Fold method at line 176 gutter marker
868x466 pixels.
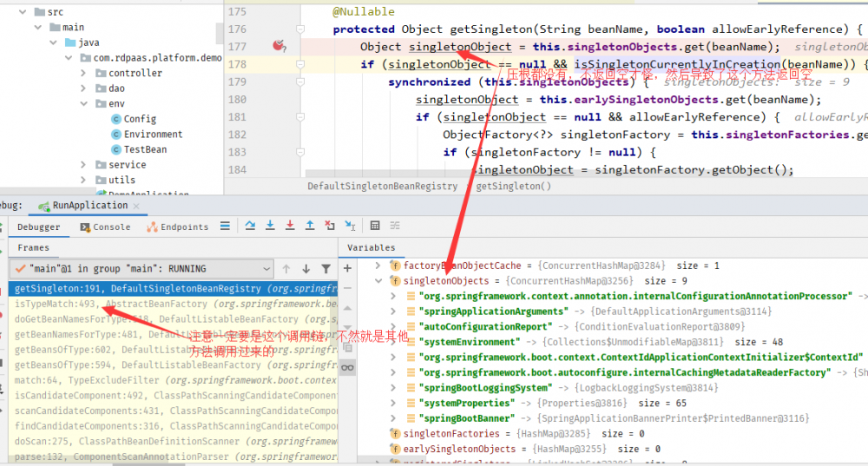click(300, 30)
